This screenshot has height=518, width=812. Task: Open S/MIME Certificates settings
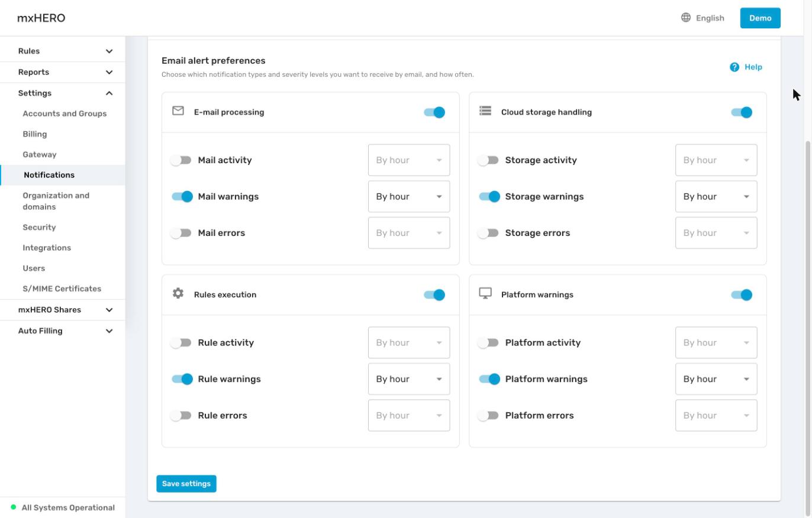pos(62,289)
